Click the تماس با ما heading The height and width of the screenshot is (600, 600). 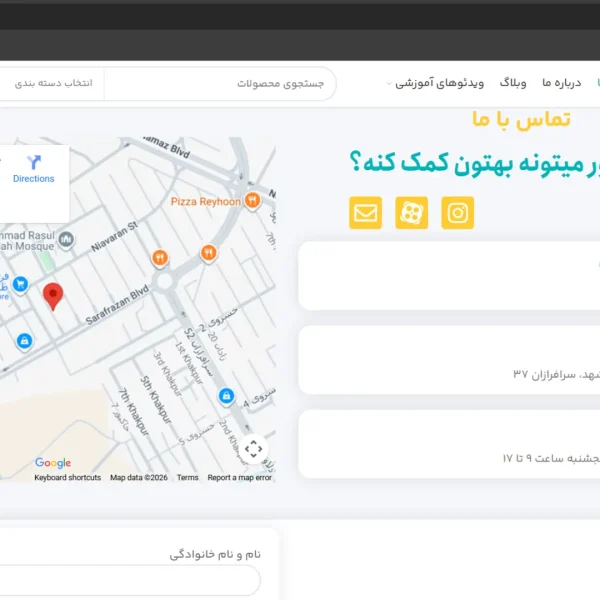[x=521, y=119]
